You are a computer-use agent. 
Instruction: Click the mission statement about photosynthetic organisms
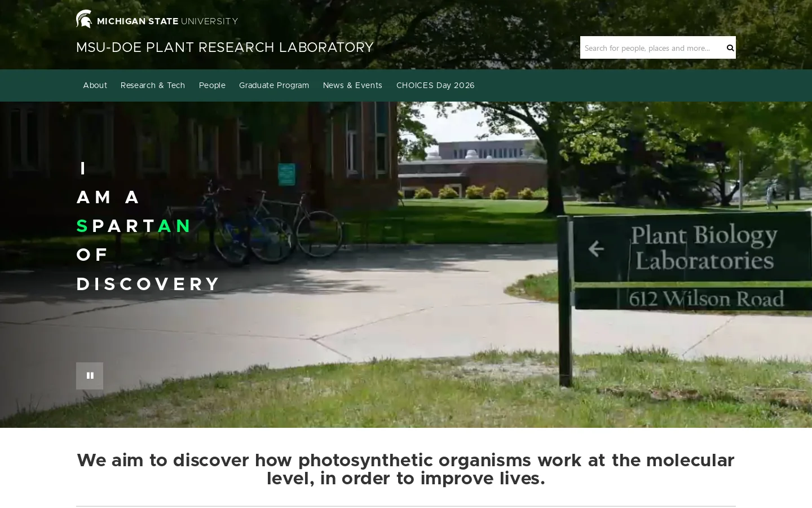(406, 469)
